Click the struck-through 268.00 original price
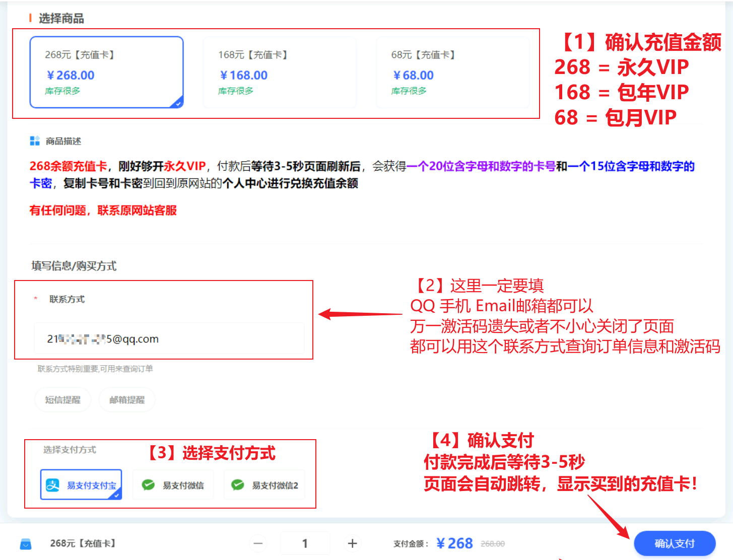 click(493, 544)
